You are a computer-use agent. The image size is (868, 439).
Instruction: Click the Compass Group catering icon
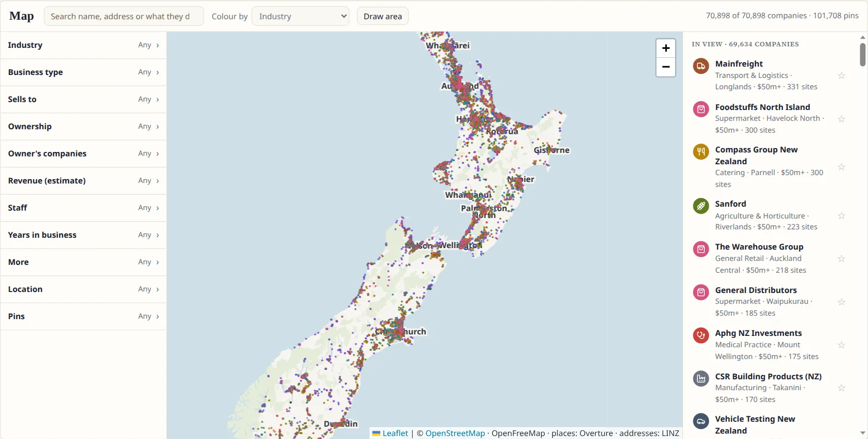(701, 151)
